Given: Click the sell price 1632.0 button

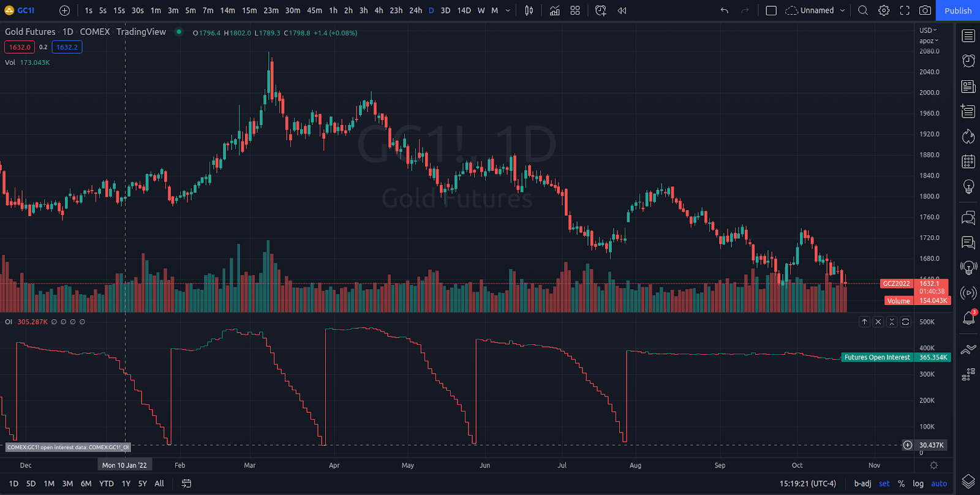Looking at the screenshot, I should tap(20, 47).
